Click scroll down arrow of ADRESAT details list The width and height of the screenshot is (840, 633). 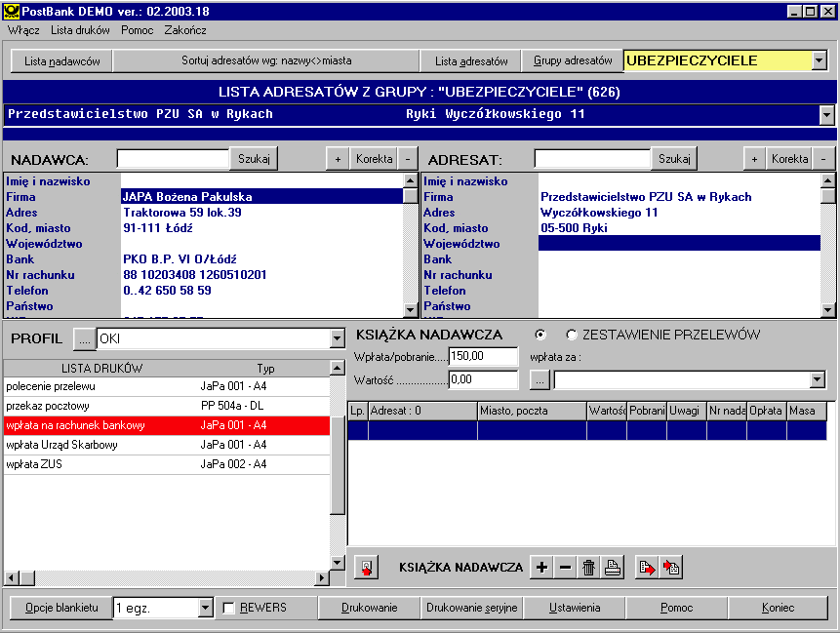(x=827, y=309)
